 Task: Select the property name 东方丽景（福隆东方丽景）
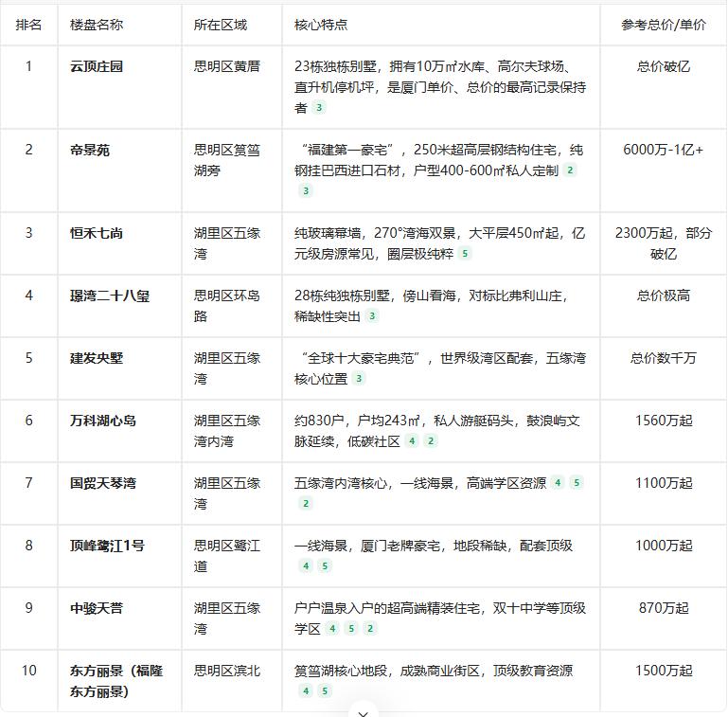tap(116, 681)
